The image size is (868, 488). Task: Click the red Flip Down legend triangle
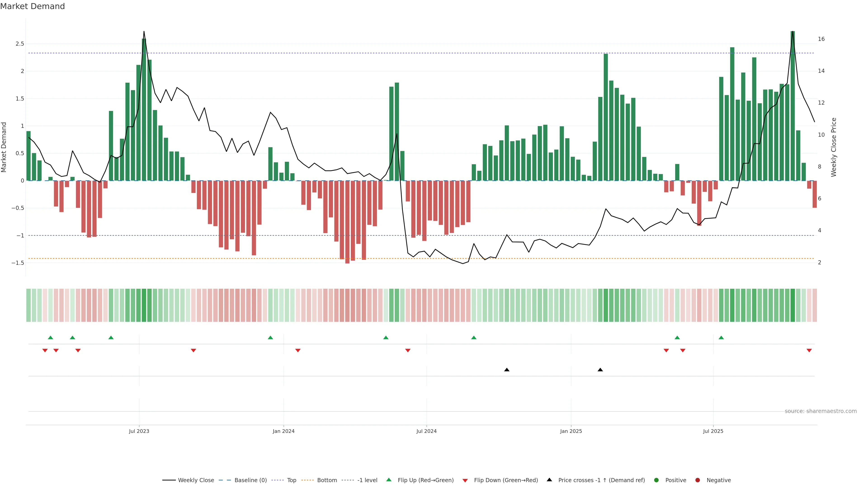[x=465, y=480]
